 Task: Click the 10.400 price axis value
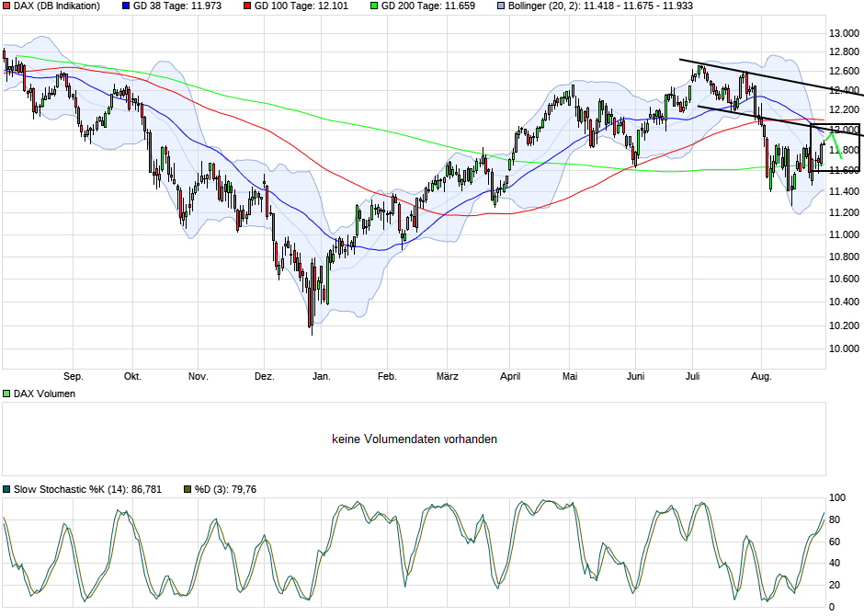coord(844,302)
